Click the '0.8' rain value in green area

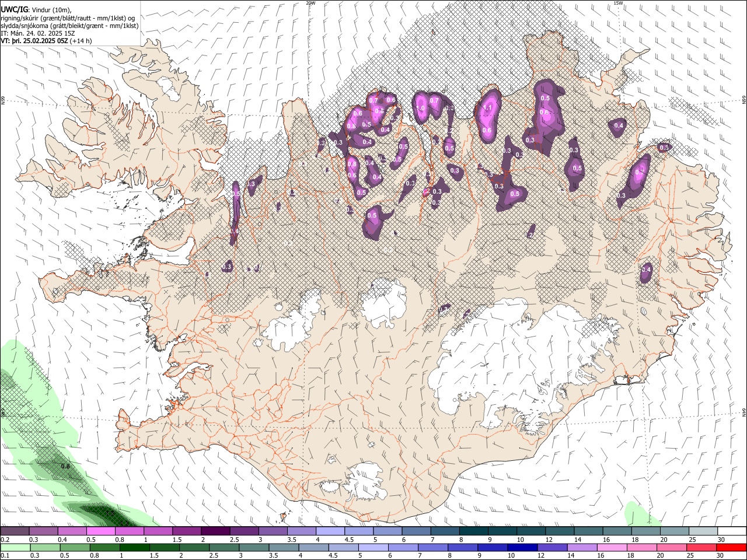65,466
